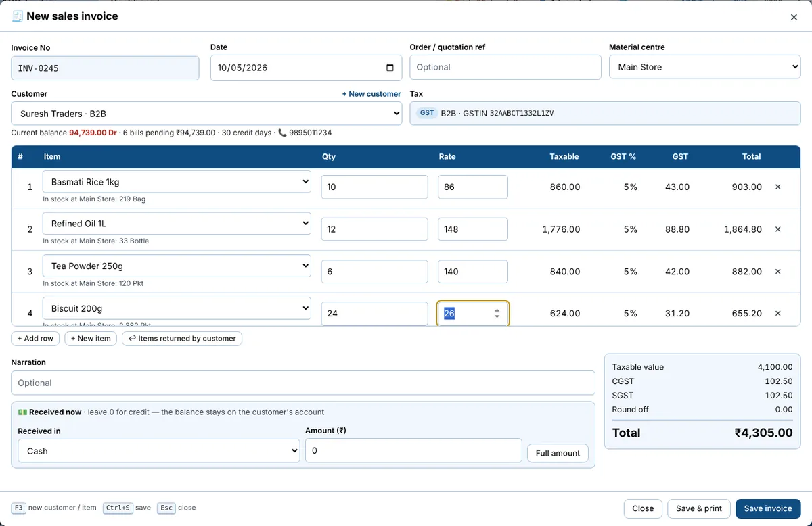
Task: Click the last column header Total
Action: (751, 156)
